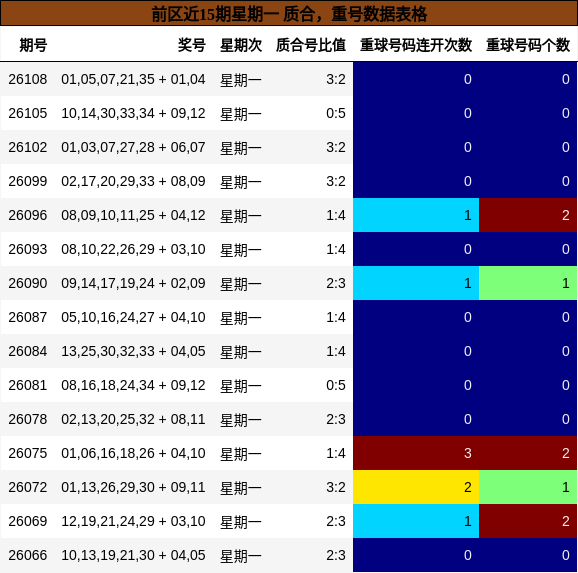This screenshot has height=573, width=578.
Task: Click the cyan 1 cell in row 26090
Action: pos(416,283)
